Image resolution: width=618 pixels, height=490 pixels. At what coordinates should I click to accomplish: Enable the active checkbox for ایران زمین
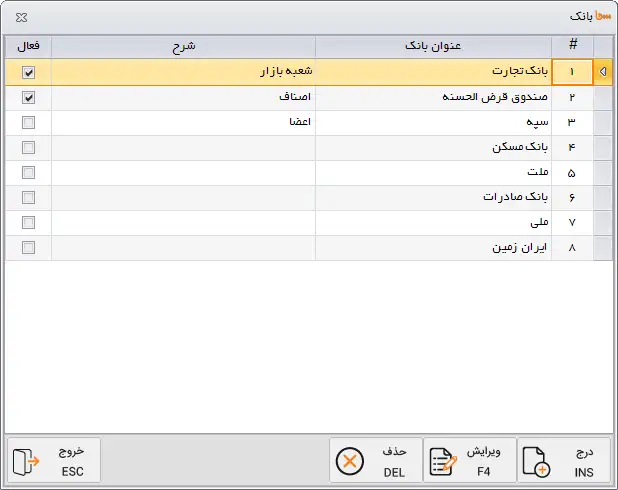coord(28,247)
